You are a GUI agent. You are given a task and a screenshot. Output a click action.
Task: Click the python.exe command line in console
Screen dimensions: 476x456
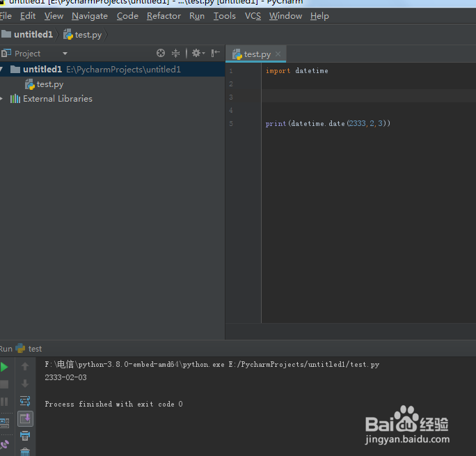[212, 364]
